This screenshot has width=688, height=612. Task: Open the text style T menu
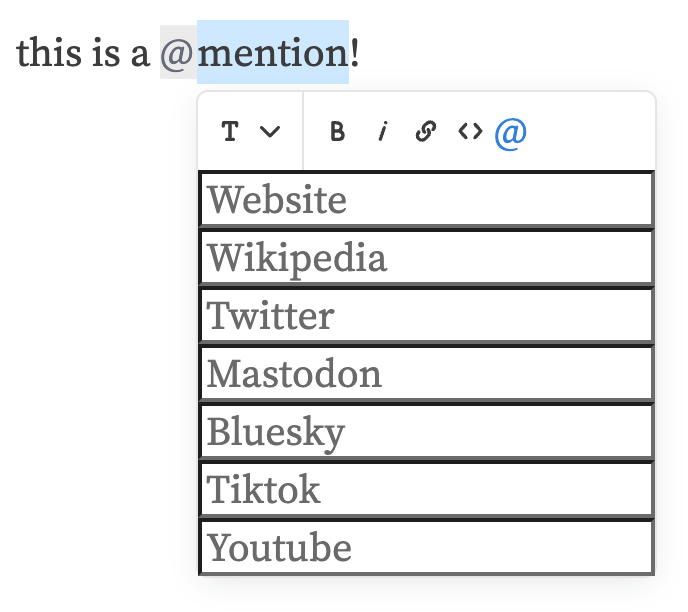(x=231, y=132)
